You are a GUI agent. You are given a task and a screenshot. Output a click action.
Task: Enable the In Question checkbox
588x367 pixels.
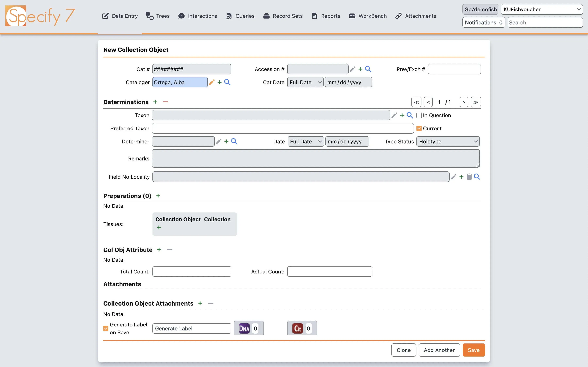(419, 115)
